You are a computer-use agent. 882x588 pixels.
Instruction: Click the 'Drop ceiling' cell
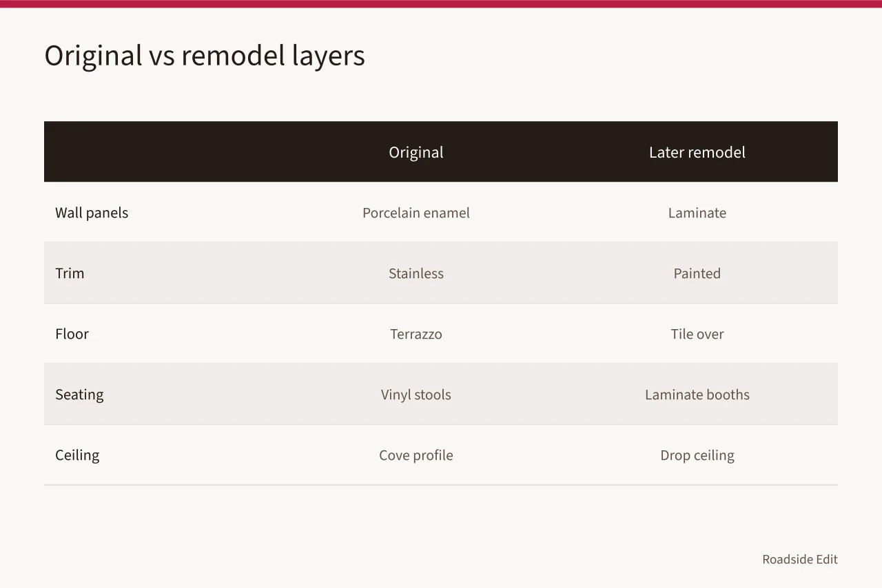click(697, 455)
